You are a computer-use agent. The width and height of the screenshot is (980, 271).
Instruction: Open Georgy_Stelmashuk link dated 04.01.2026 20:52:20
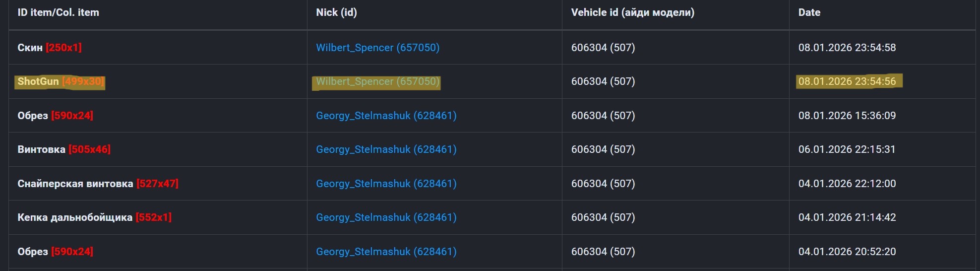click(386, 252)
